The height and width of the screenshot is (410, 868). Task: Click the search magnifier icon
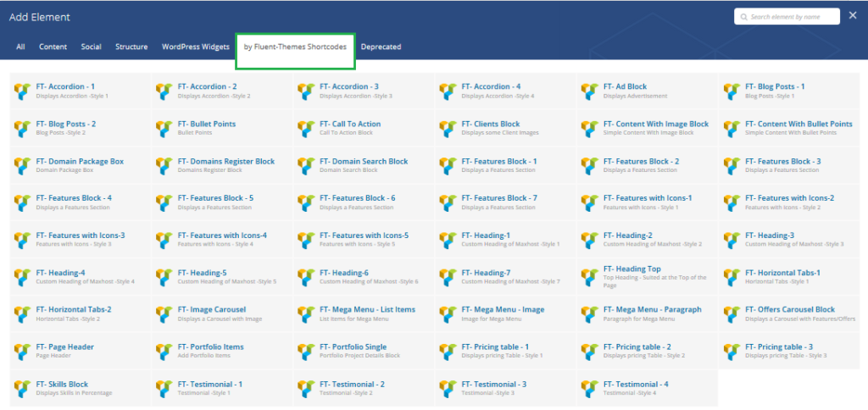pyautogui.click(x=743, y=17)
